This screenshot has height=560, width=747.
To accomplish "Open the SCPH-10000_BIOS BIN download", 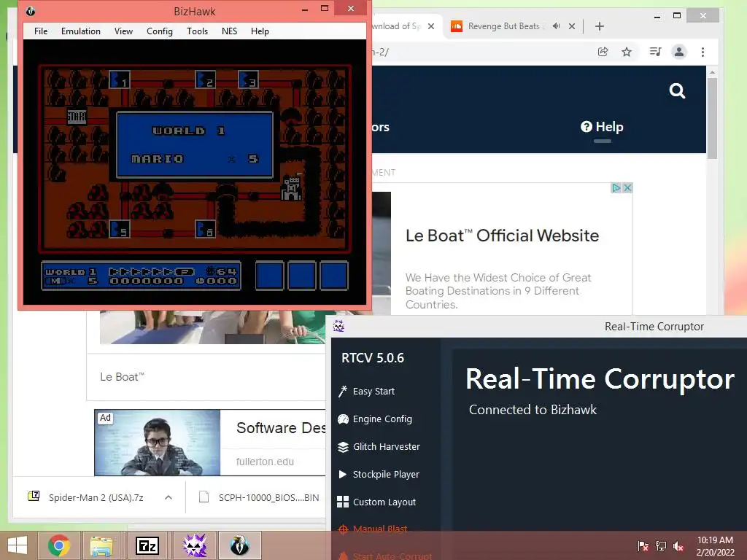I will point(259,497).
